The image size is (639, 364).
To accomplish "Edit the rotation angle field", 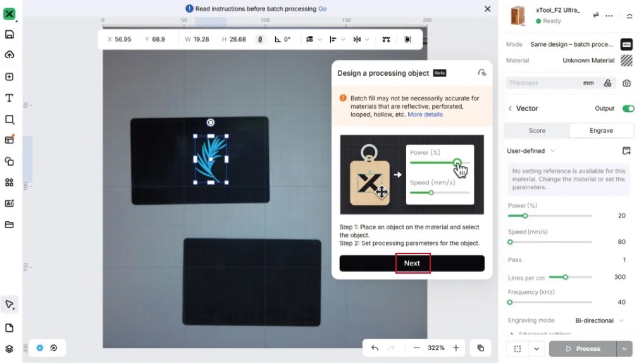I will tap(287, 39).
